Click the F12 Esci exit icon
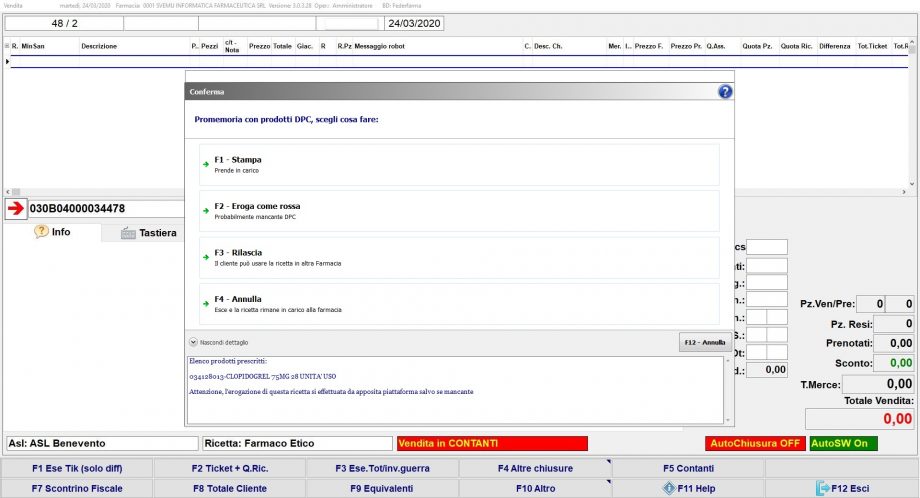The width and height of the screenshot is (920, 498). pos(823,488)
